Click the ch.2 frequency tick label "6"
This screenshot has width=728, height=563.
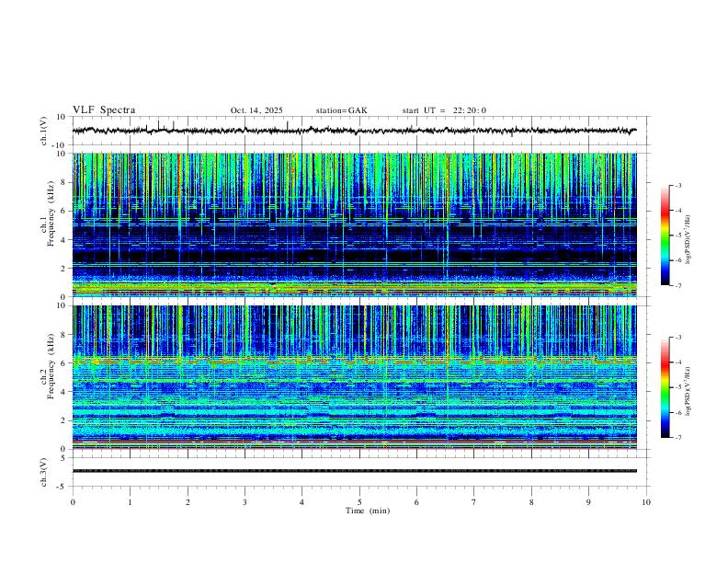64,363
